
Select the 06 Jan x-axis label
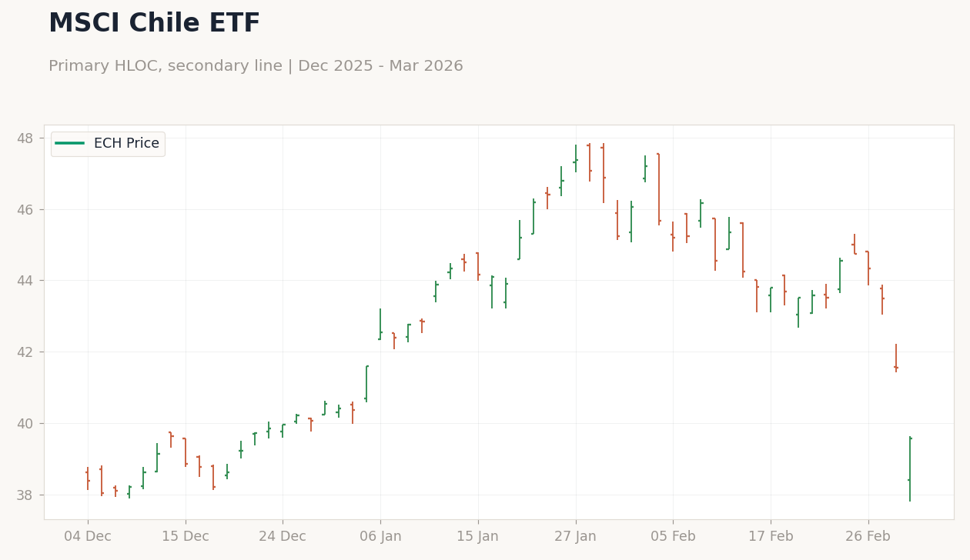[380, 536]
